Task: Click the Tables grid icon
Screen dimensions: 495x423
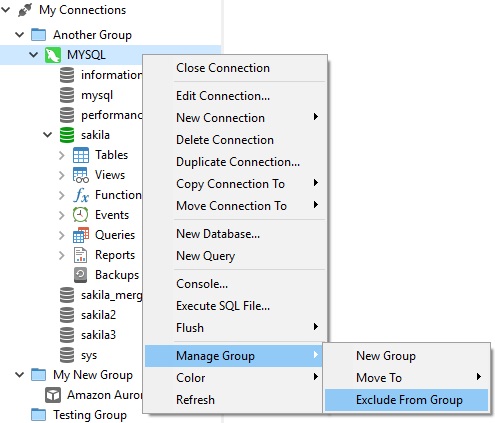Action: (81, 155)
